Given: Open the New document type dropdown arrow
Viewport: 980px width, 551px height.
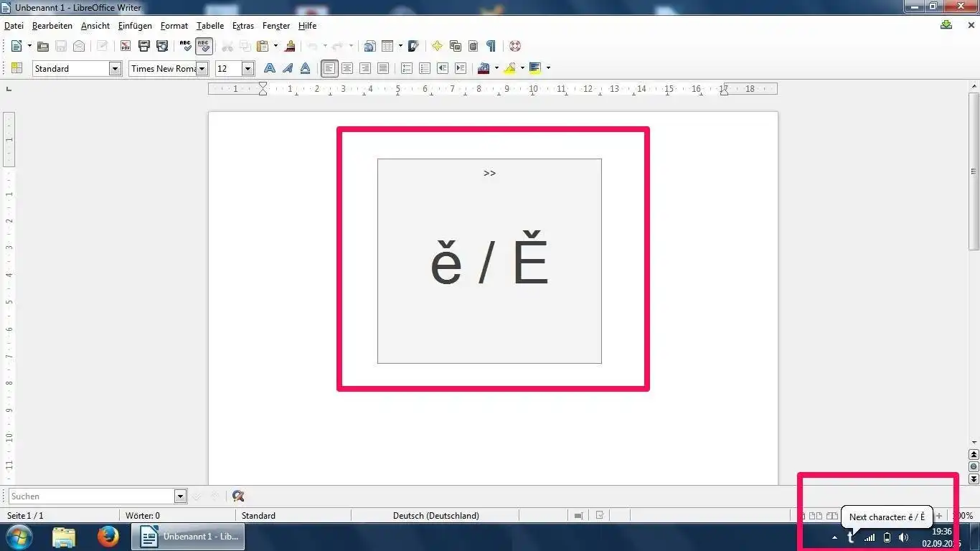Looking at the screenshot, I should (x=29, y=46).
